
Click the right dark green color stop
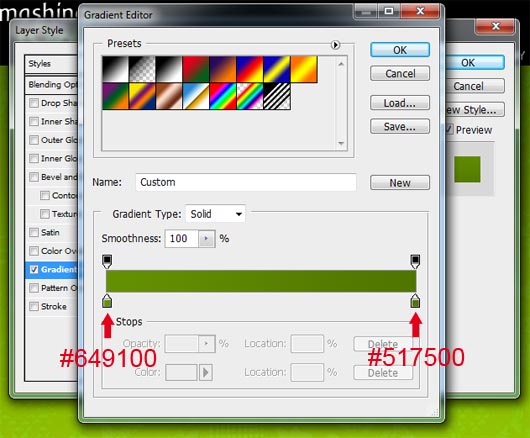[415, 301]
